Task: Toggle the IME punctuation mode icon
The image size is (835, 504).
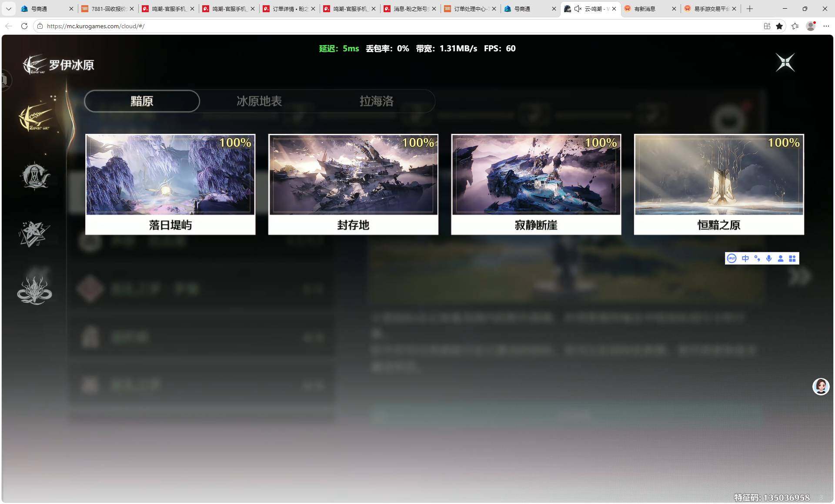Action: point(757,259)
